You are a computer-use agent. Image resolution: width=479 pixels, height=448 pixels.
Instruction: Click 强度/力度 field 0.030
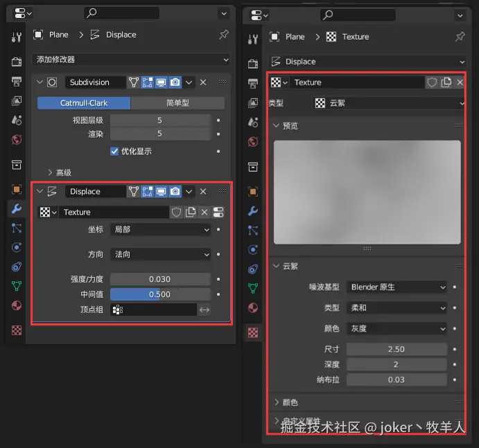[160, 279]
